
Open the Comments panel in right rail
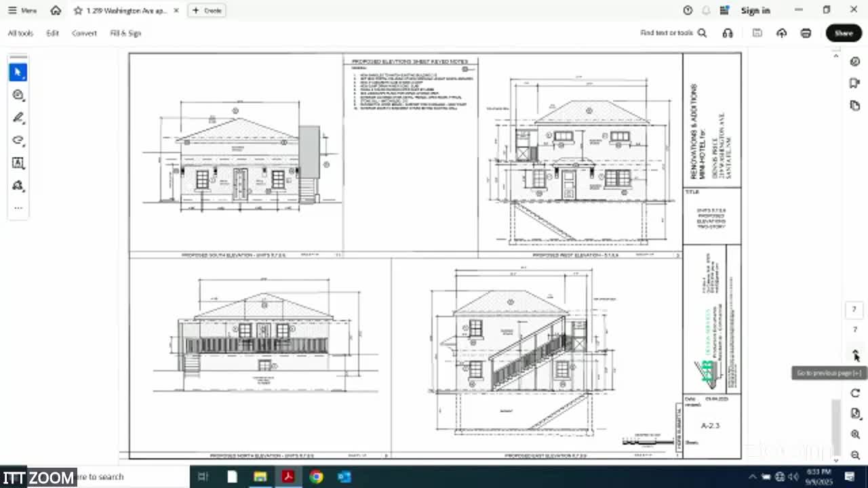pos(854,83)
